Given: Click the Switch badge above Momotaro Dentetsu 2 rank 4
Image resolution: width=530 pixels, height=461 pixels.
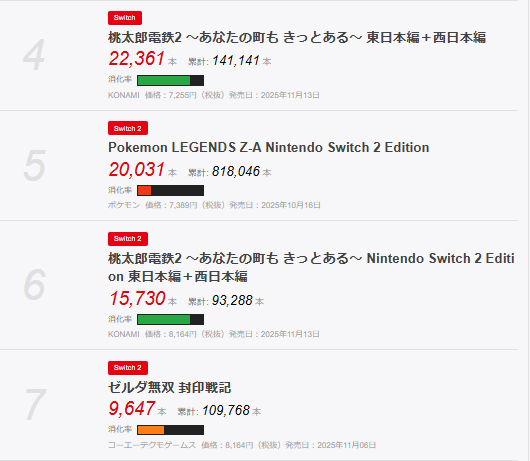Looking at the screenshot, I should click(125, 18).
